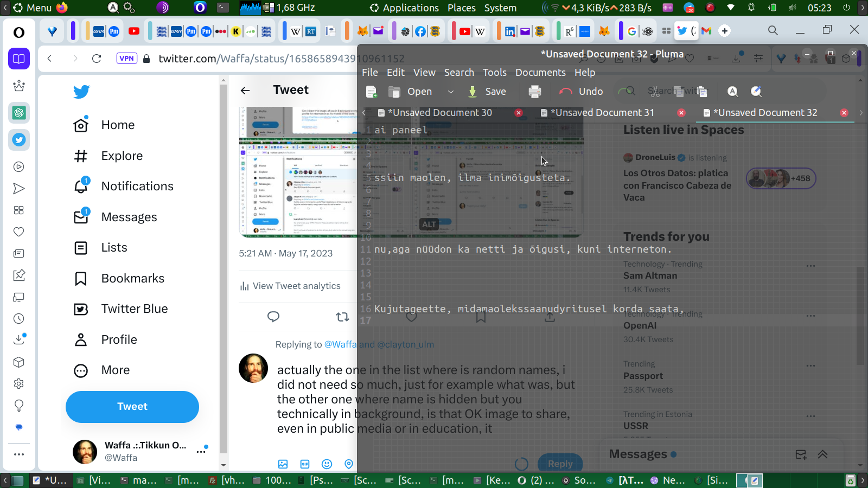Click Opera logo menu button
Image resolution: width=868 pixels, height=488 pixels.
click(19, 33)
